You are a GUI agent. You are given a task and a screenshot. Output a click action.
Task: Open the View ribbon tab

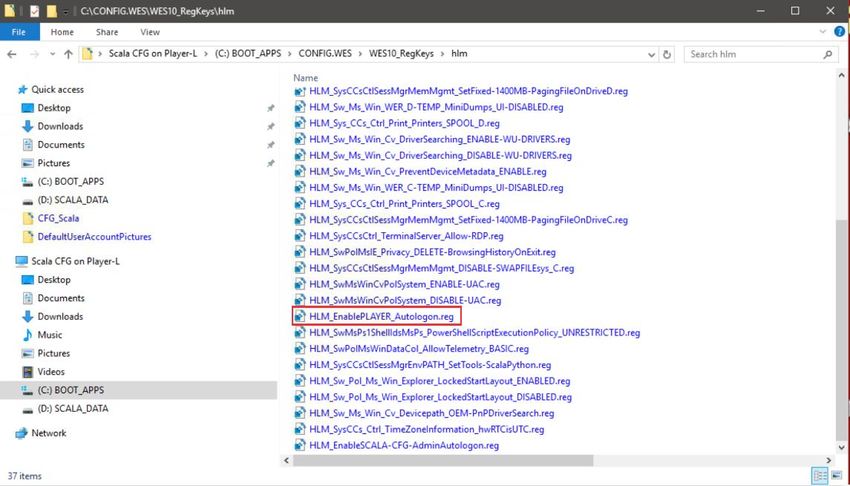(150, 32)
